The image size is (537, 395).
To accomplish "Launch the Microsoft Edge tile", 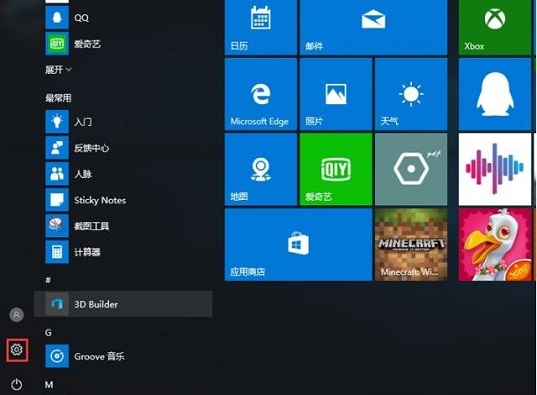I will pyautogui.click(x=261, y=94).
